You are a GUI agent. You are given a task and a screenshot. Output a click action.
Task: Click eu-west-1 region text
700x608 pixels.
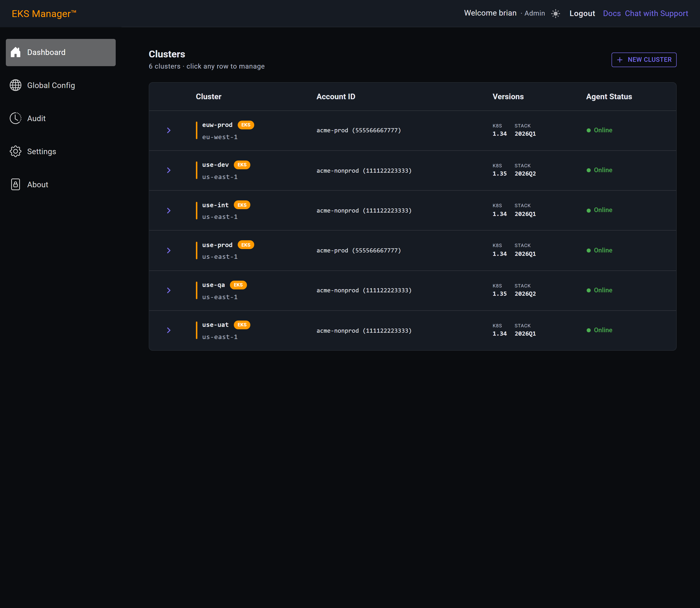[220, 137]
